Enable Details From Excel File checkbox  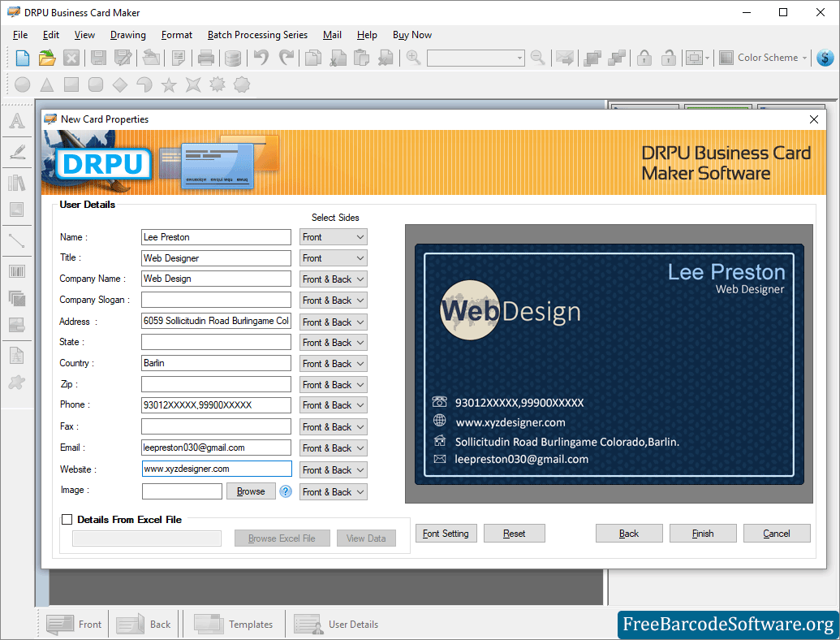tap(67, 520)
